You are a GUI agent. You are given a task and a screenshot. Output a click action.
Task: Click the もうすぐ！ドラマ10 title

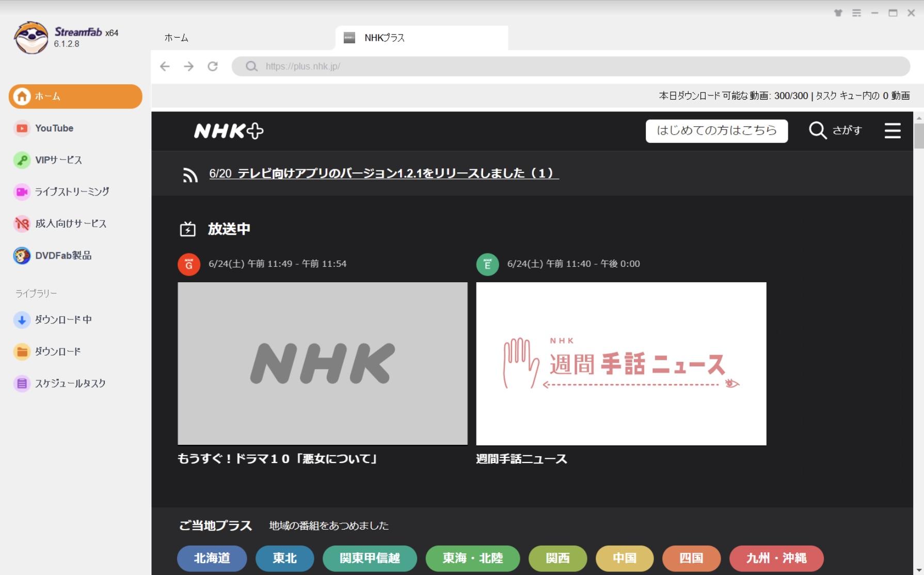point(278,459)
